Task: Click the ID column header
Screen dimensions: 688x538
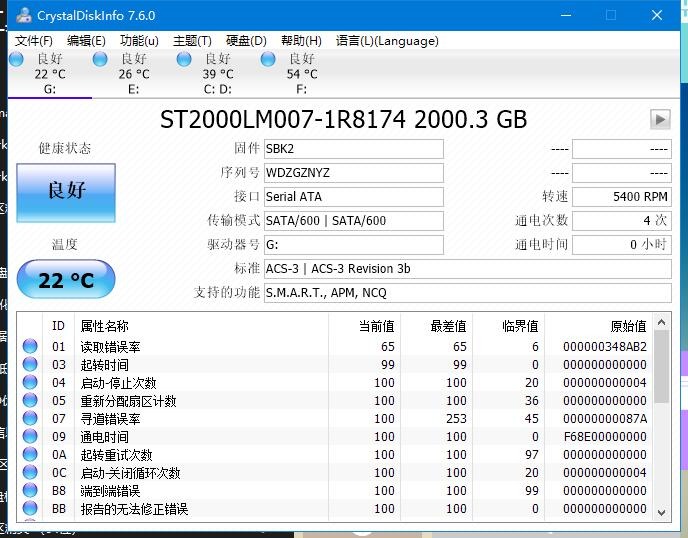Action: pyautogui.click(x=59, y=326)
